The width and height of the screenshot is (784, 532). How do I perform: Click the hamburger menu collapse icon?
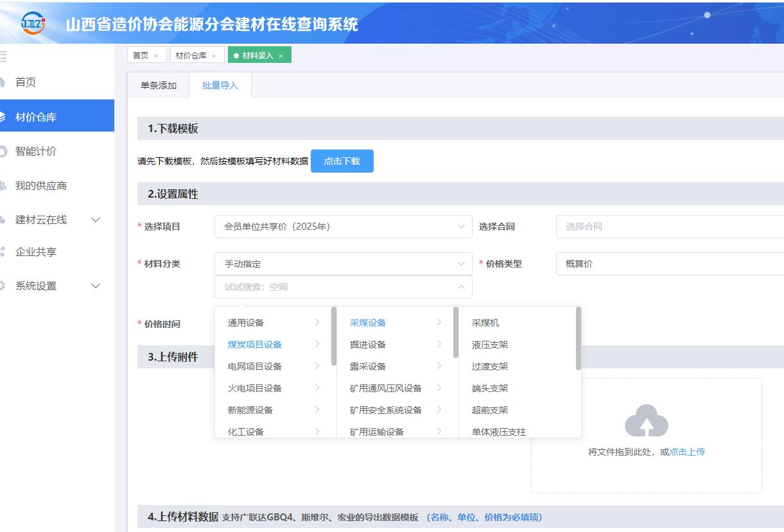coord(3,56)
